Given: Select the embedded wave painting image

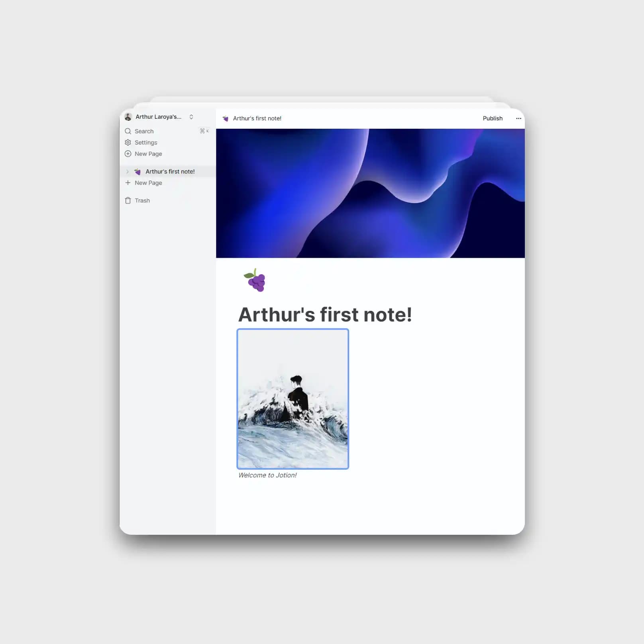Looking at the screenshot, I should 293,399.
